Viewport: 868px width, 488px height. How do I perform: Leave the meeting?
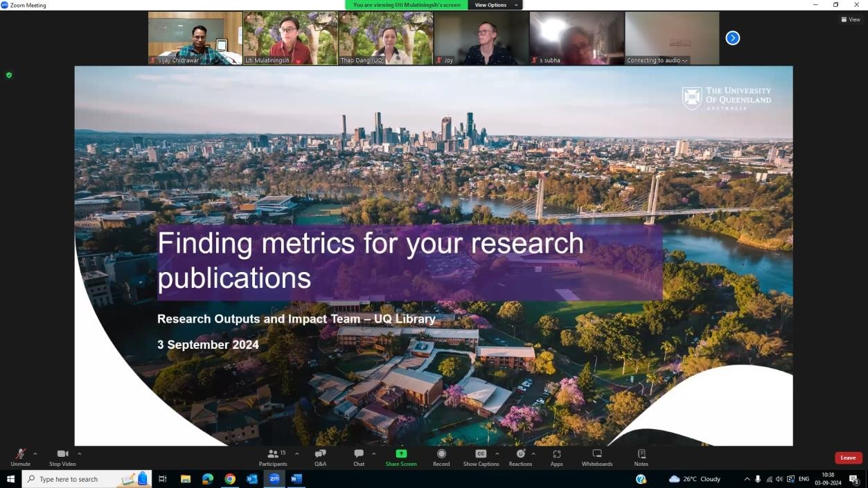coord(848,458)
